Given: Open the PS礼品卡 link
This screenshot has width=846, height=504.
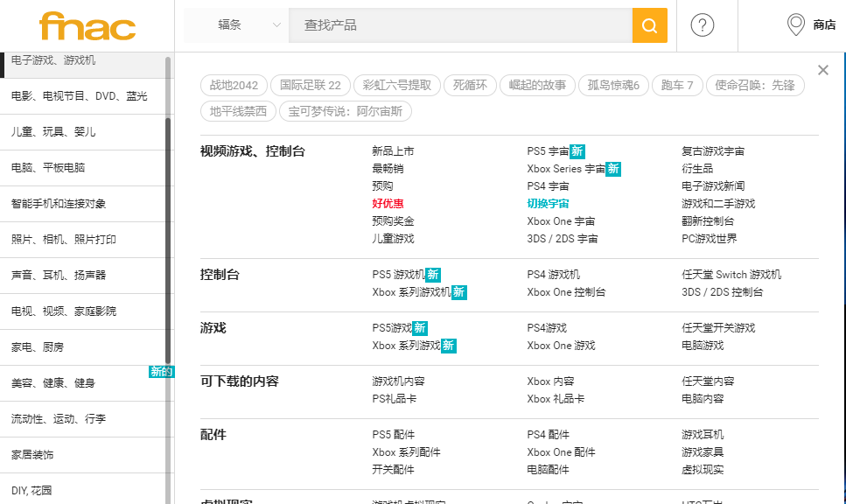Looking at the screenshot, I should (x=394, y=399).
